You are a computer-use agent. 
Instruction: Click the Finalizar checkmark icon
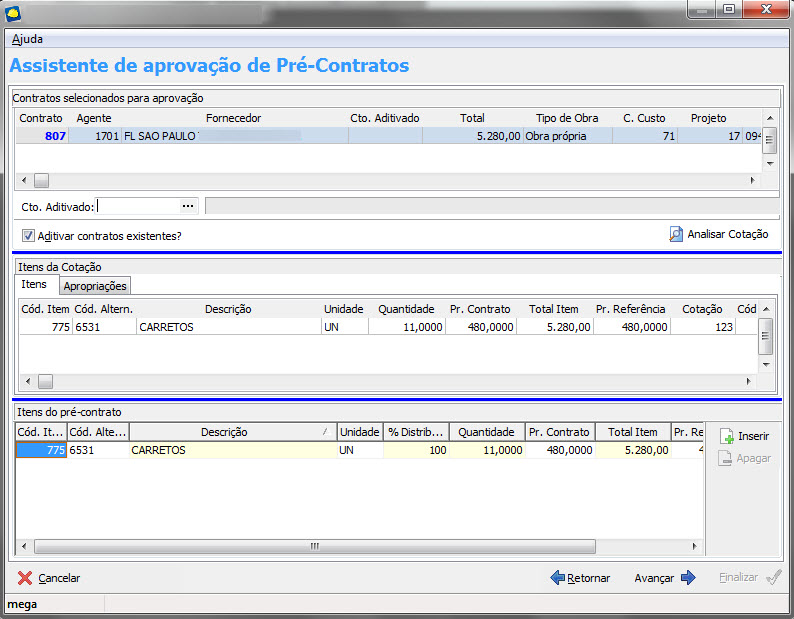click(773, 578)
